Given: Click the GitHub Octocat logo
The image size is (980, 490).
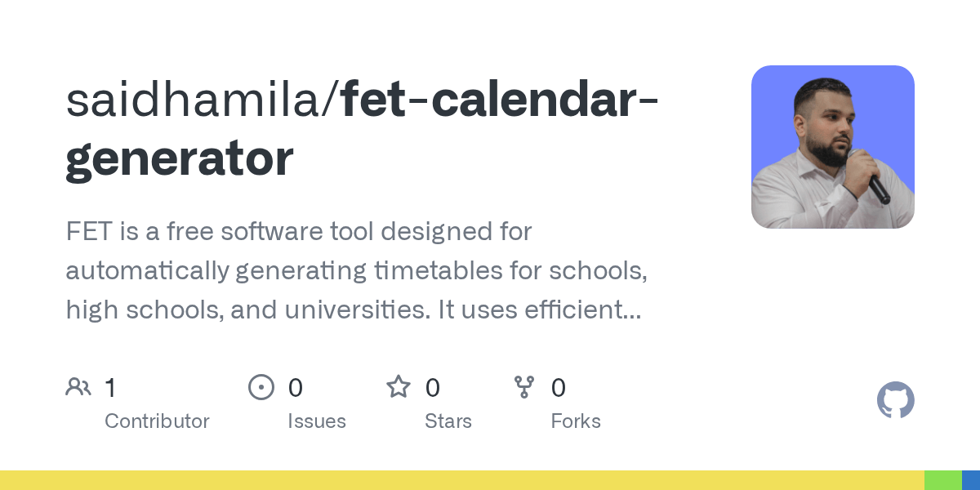Looking at the screenshot, I should pos(895,401).
